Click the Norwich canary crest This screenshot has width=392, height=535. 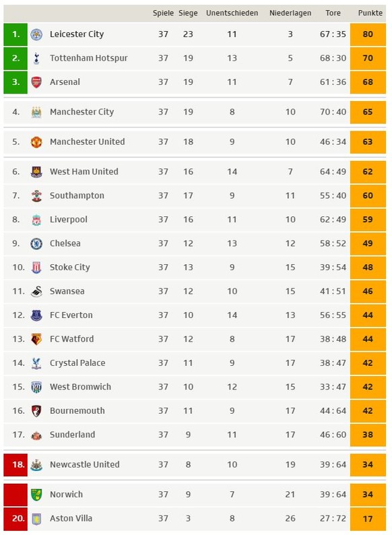pos(36,495)
